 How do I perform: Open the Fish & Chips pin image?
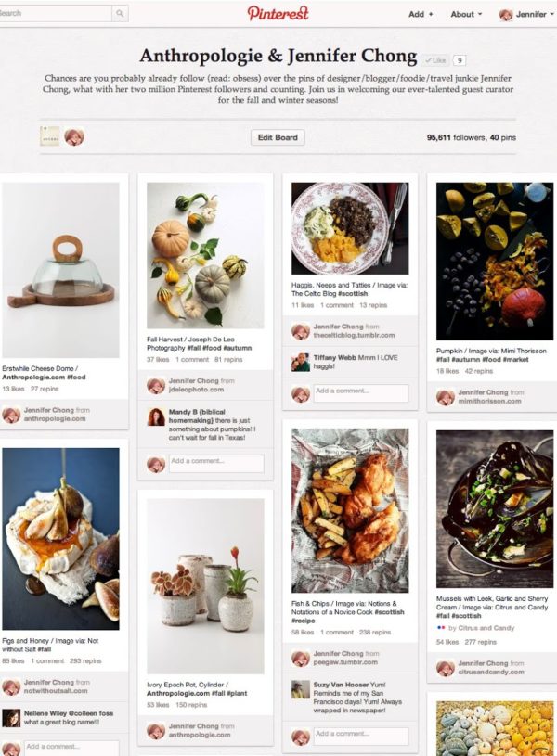(x=350, y=510)
